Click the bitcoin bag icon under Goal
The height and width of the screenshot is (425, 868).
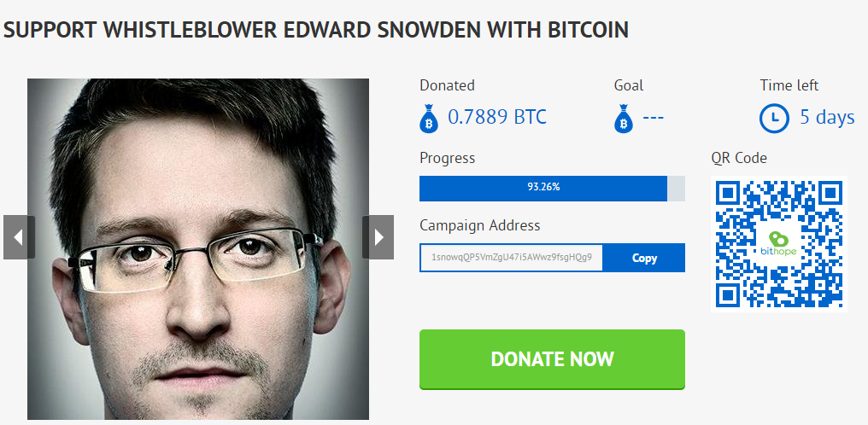pyautogui.click(x=624, y=119)
